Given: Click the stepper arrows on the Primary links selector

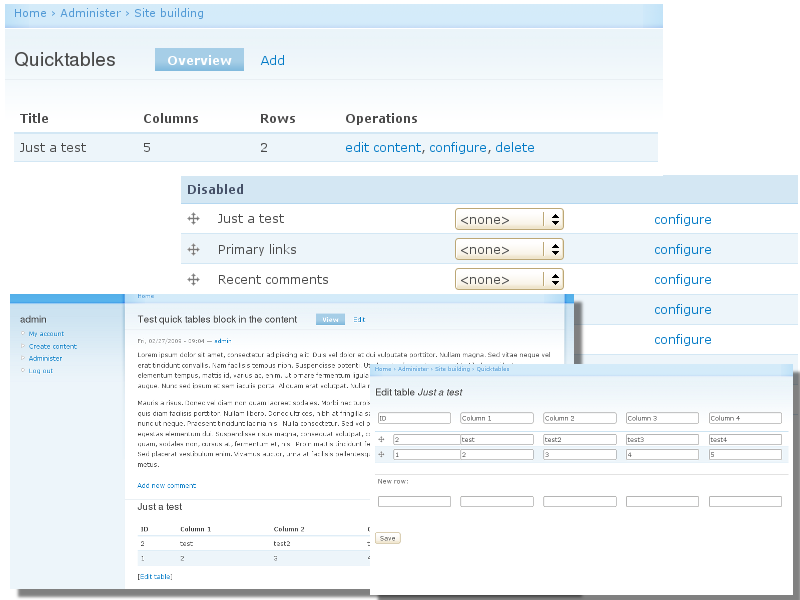Looking at the screenshot, I should (x=555, y=248).
